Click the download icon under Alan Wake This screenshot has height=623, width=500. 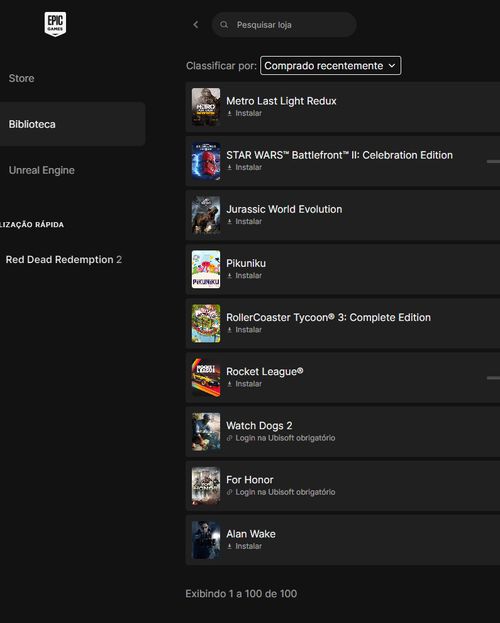pos(229,546)
